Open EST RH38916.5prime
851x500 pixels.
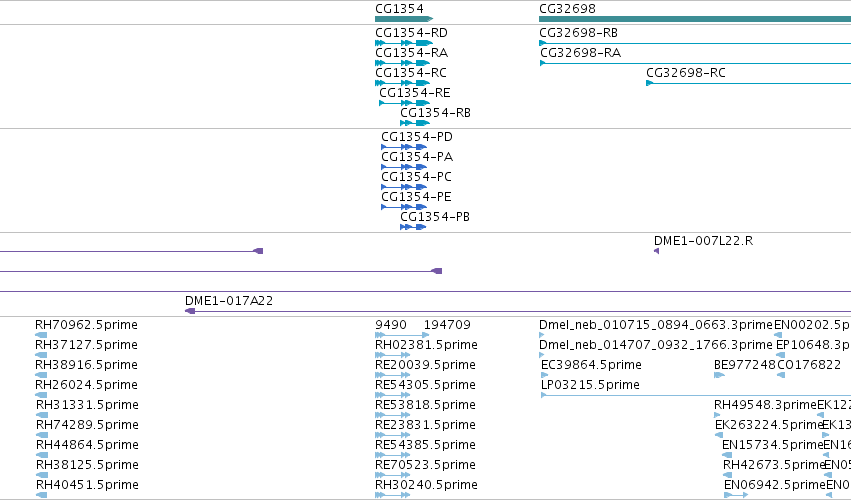click(x=86, y=365)
